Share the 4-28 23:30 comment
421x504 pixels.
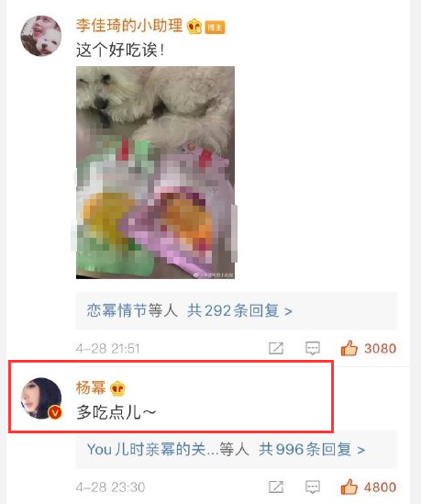click(276, 487)
